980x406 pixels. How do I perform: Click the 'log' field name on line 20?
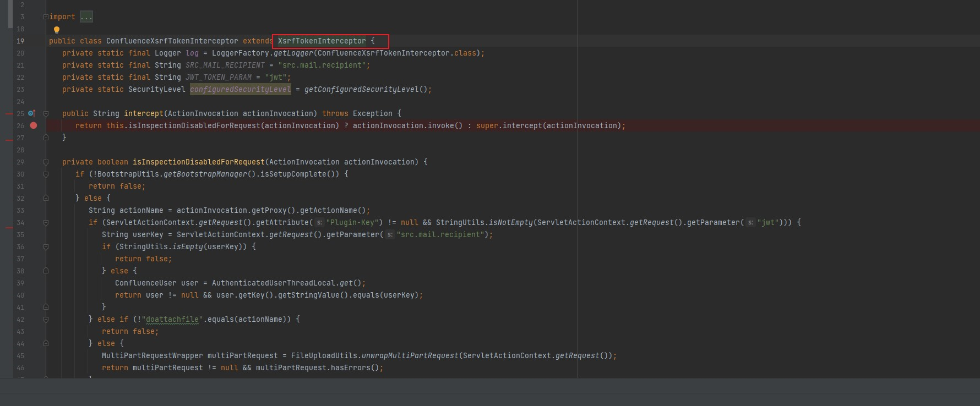[x=192, y=53]
